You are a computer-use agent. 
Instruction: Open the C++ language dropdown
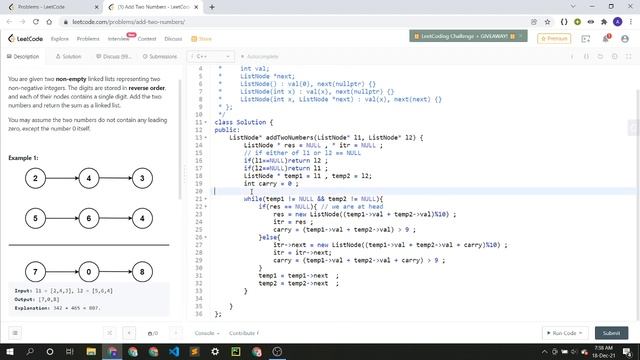coord(211,56)
